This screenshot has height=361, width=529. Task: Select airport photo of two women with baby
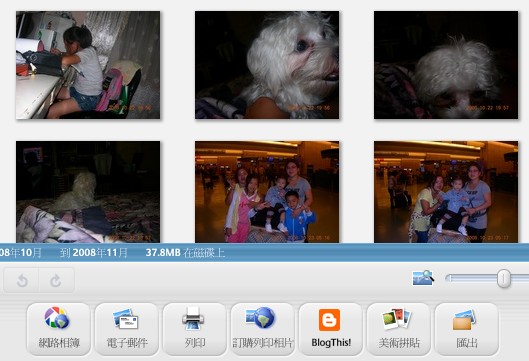click(446, 192)
